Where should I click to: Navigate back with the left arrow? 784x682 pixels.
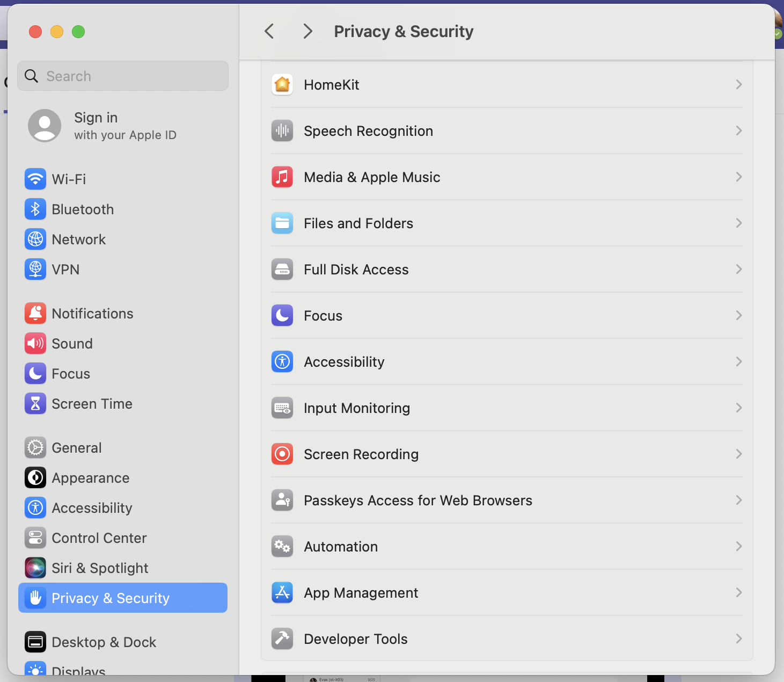click(269, 31)
